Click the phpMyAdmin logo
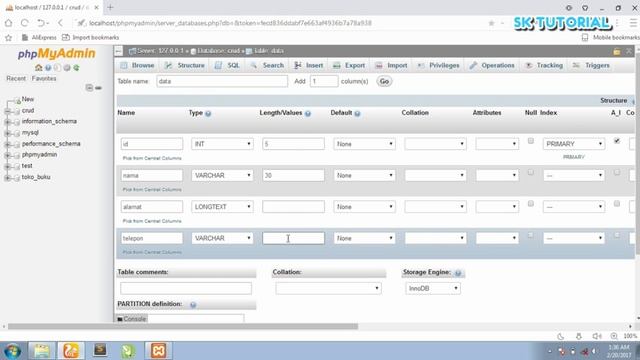 point(56,54)
